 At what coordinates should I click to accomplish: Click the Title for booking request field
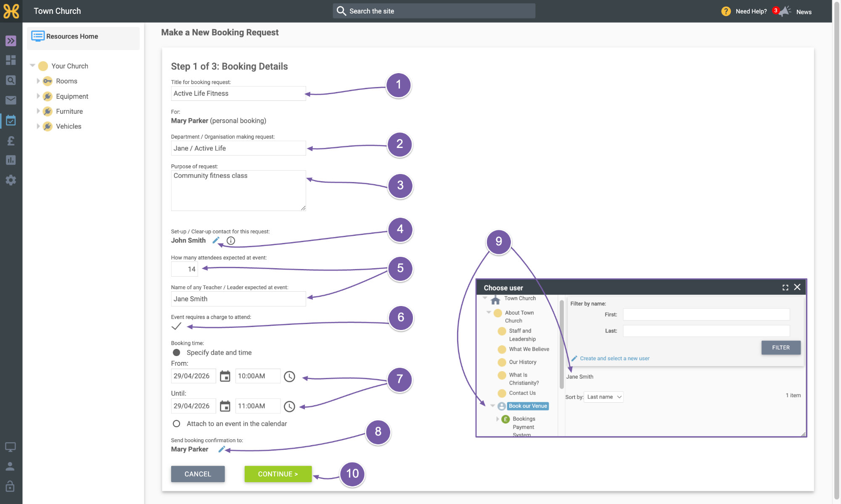tap(238, 93)
